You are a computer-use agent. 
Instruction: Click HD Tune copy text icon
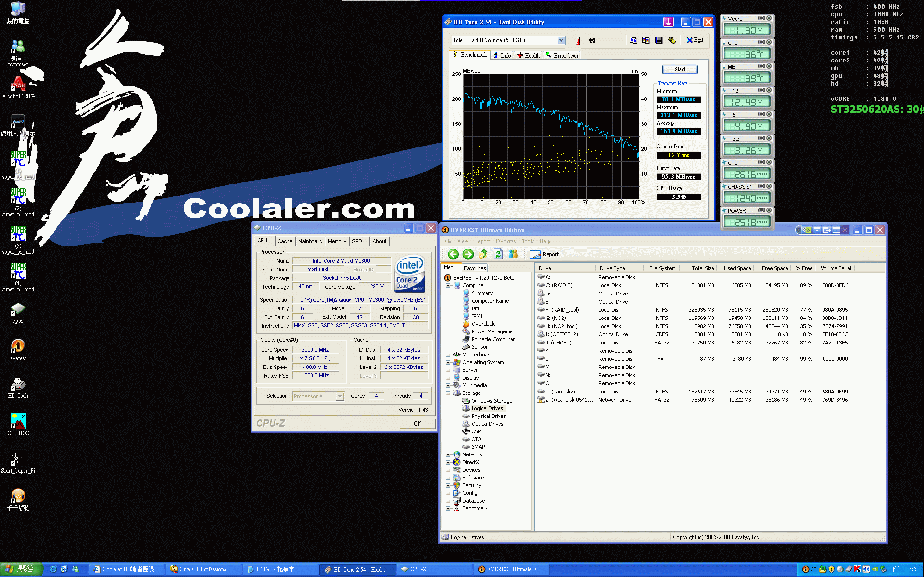[634, 40]
